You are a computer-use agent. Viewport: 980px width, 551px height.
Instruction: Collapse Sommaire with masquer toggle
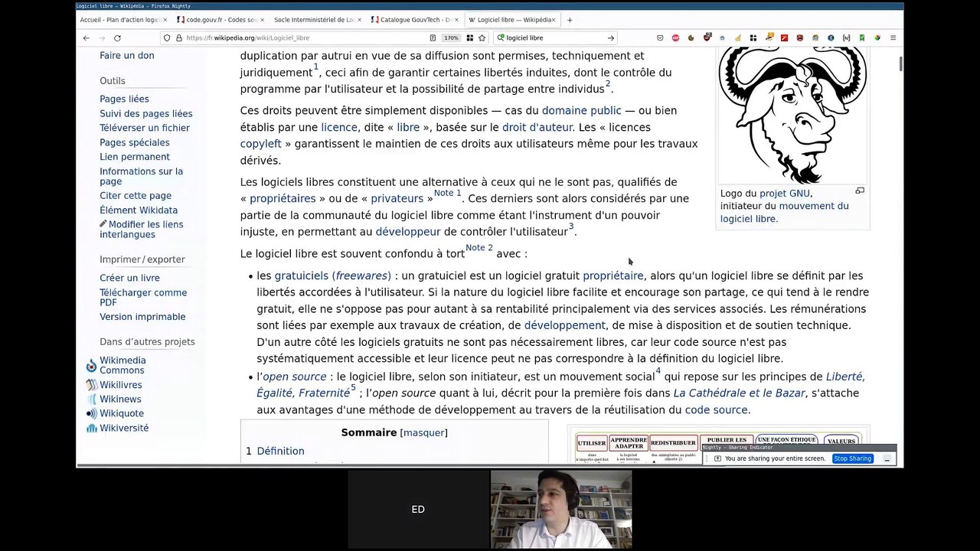(423, 432)
